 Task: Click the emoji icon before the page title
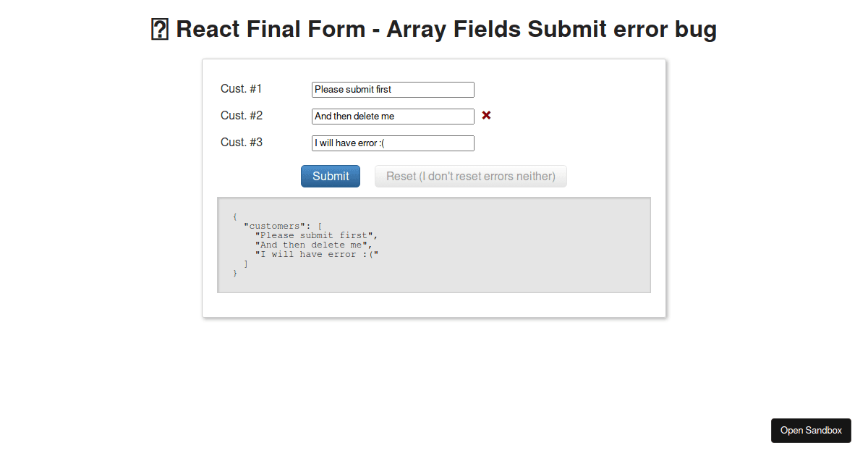(160, 30)
